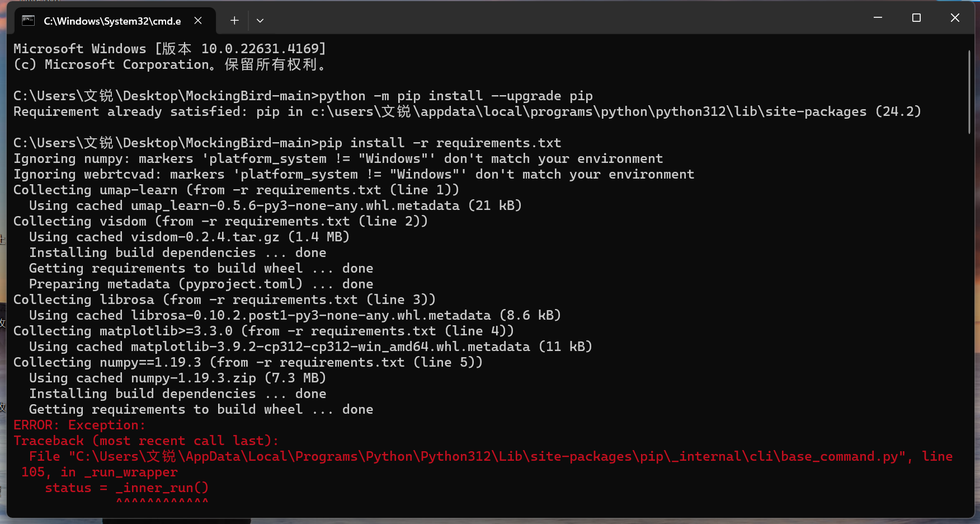Click the 'Traceback (most recent call last):' text
980x524 pixels.
[146, 441]
